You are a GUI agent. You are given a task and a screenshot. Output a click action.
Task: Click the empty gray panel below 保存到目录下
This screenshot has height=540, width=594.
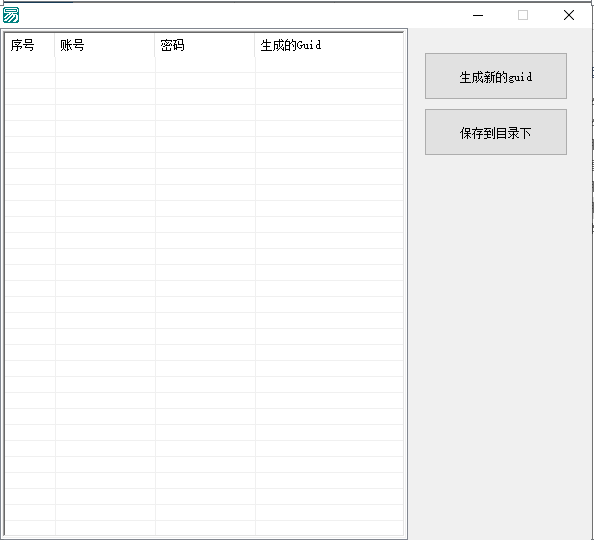click(500, 341)
